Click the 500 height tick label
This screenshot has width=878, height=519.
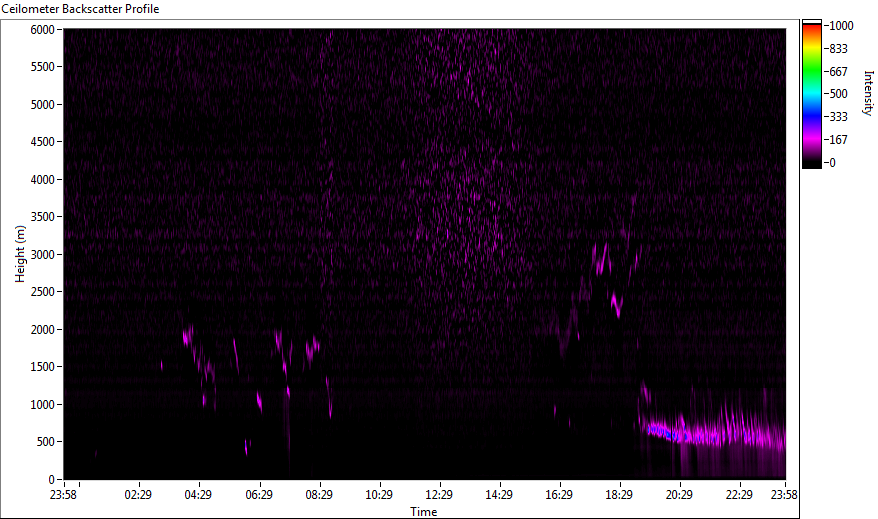point(46,442)
